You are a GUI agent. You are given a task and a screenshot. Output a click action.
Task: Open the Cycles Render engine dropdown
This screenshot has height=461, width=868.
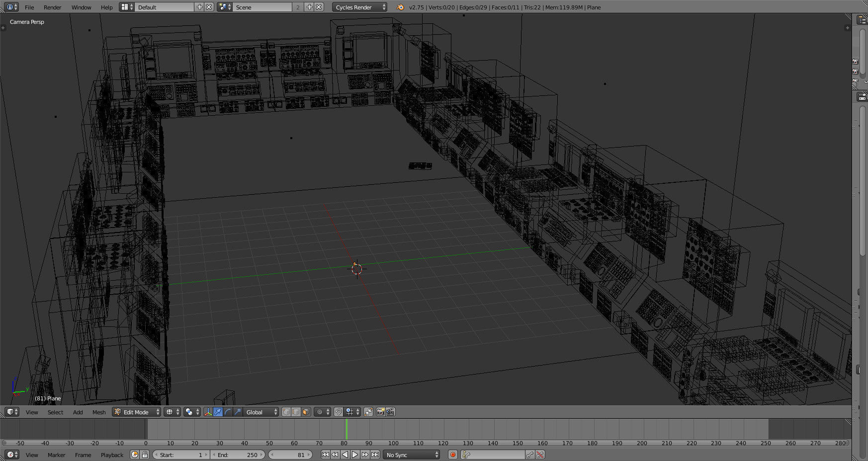pyautogui.click(x=359, y=7)
